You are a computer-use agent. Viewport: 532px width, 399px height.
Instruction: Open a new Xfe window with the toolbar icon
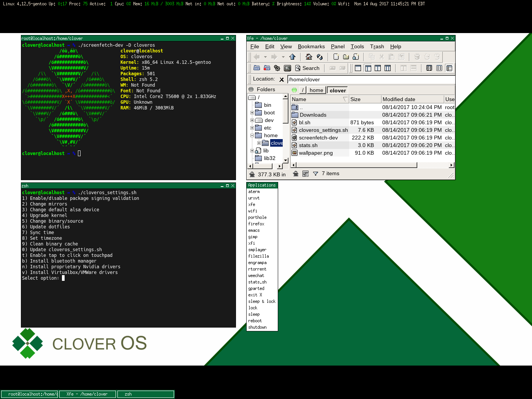257,68
